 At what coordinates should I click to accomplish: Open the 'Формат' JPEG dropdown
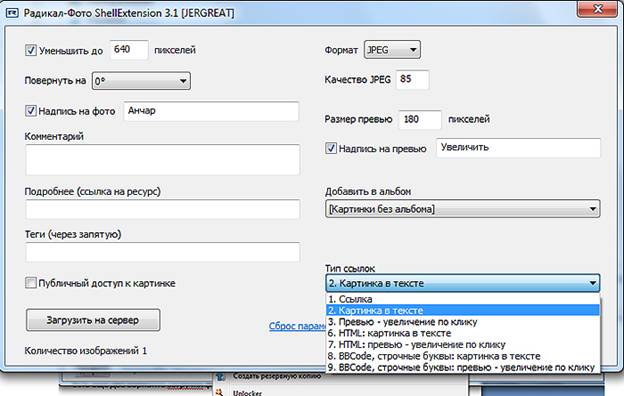(x=392, y=50)
